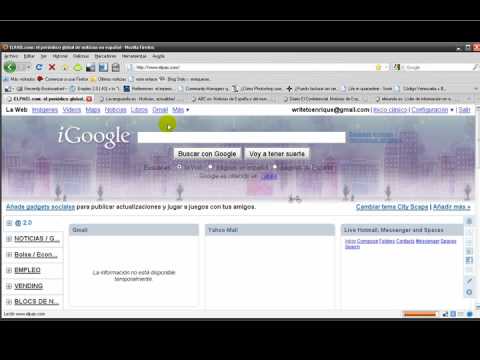Open the 'Vídeos' link
Viewport: 480px width, 360px height.
point(72,110)
